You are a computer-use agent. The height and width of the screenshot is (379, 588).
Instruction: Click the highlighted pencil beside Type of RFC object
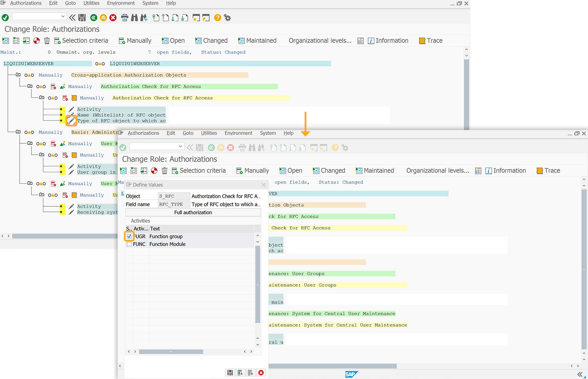pyautogui.click(x=71, y=121)
